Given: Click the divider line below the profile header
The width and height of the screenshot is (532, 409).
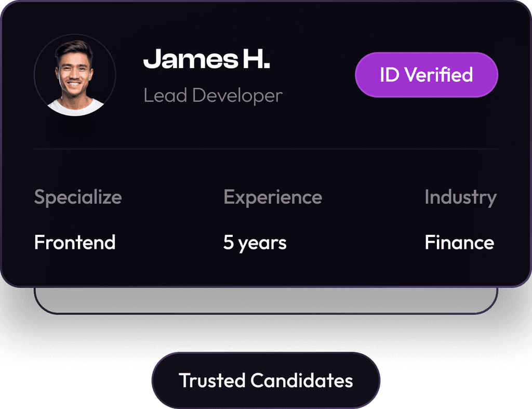Looking at the screenshot, I should [266, 149].
